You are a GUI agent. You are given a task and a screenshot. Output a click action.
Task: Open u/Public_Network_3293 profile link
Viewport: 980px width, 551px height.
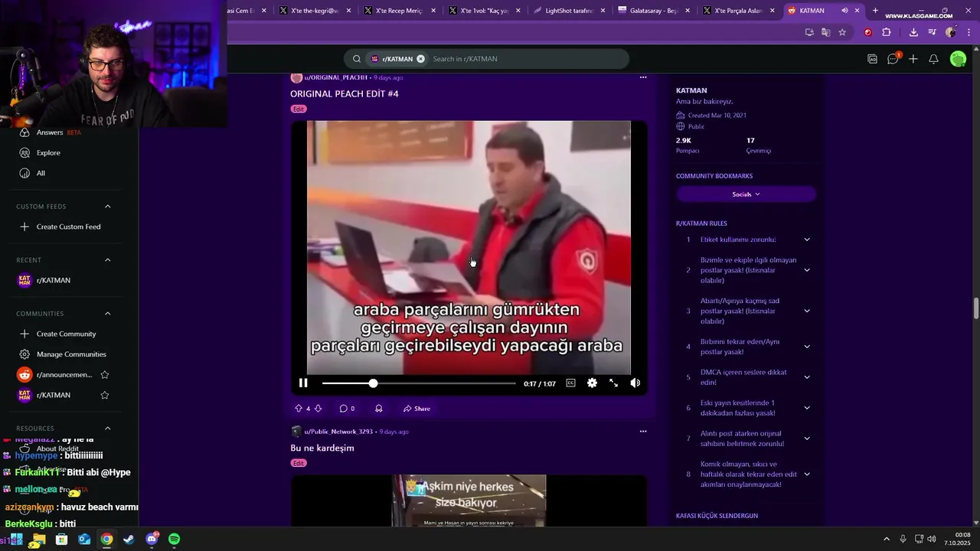[338, 432]
